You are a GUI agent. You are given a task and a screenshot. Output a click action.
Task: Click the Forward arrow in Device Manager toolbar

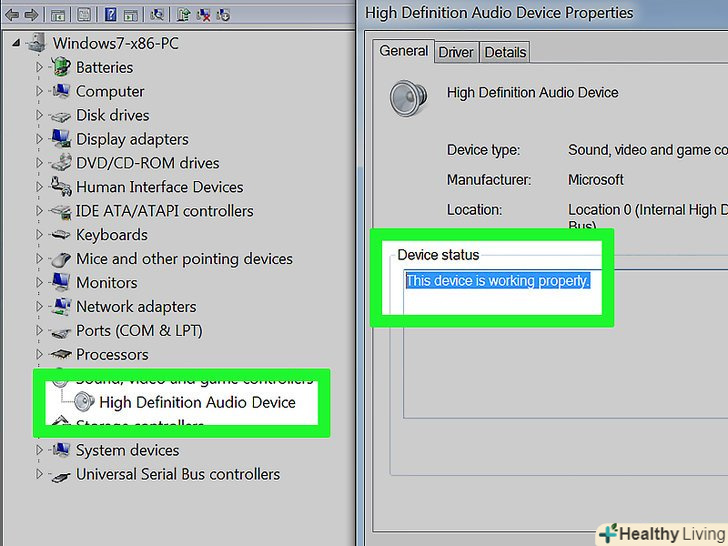[x=32, y=15]
